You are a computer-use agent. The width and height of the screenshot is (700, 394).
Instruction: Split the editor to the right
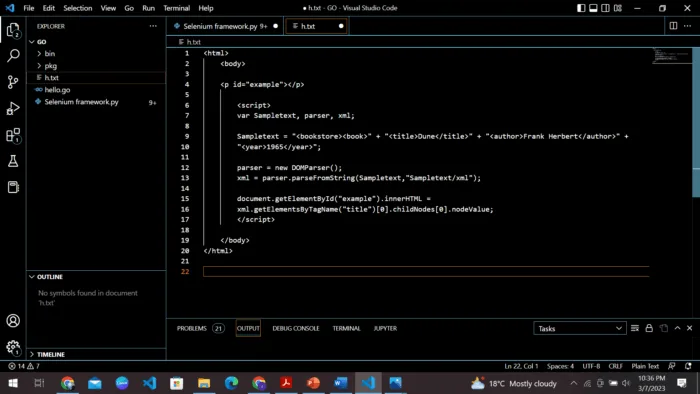point(673,26)
